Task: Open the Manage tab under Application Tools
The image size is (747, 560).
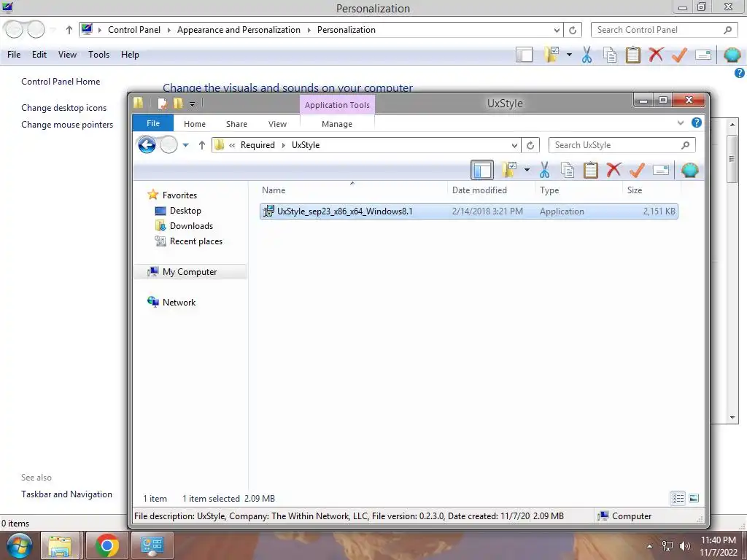Action: click(337, 124)
